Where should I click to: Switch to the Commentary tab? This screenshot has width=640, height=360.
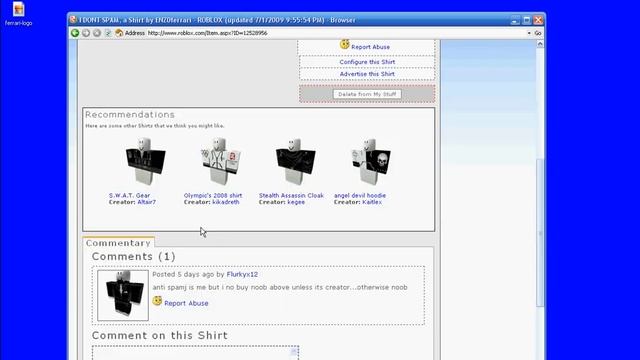tap(118, 243)
